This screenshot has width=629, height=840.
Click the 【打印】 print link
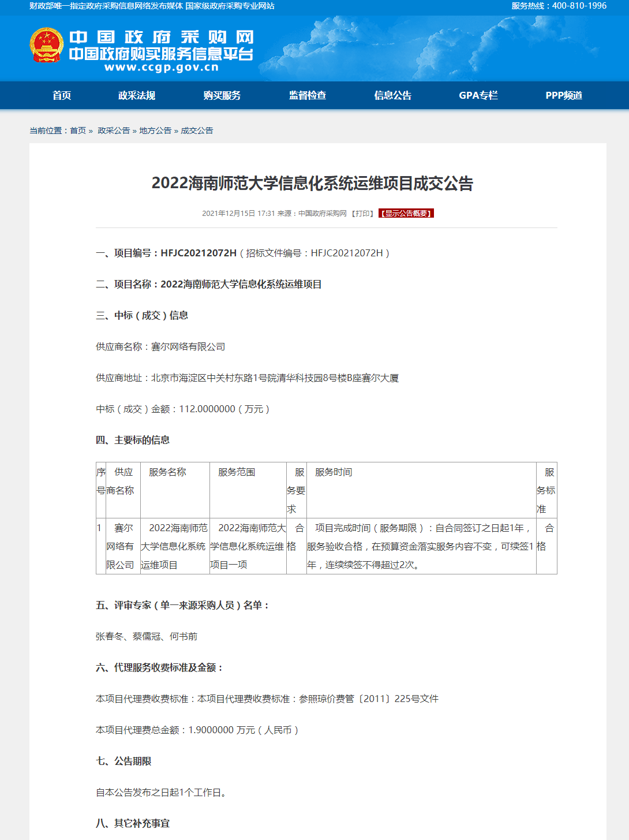[363, 213]
